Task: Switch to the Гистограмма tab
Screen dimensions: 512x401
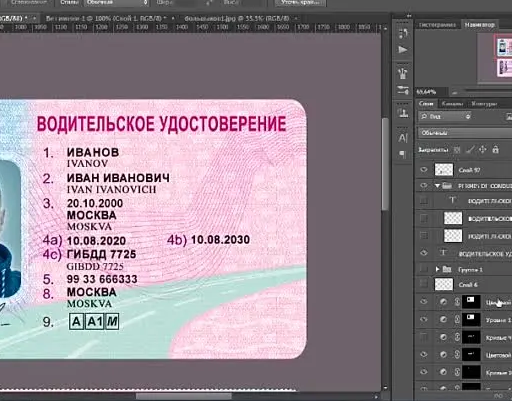Action: click(x=437, y=25)
